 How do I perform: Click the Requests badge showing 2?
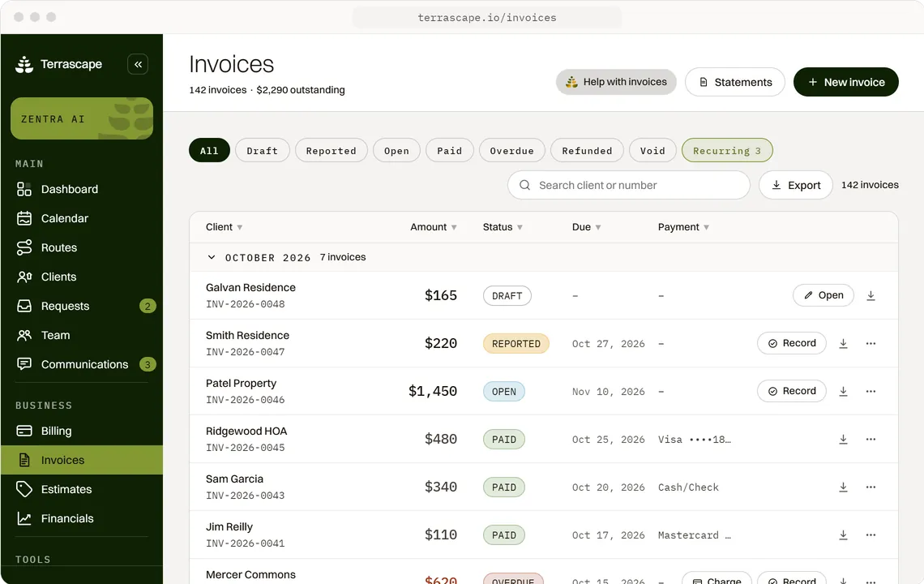click(148, 306)
